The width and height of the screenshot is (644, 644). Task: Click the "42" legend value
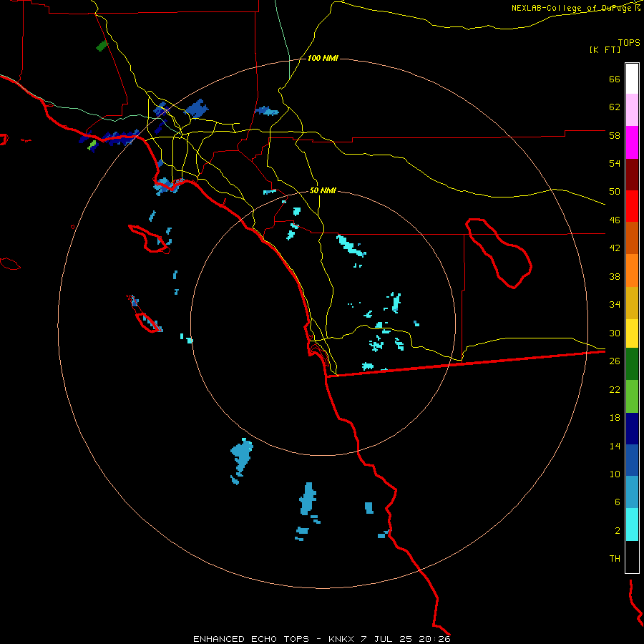(x=615, y=248)
